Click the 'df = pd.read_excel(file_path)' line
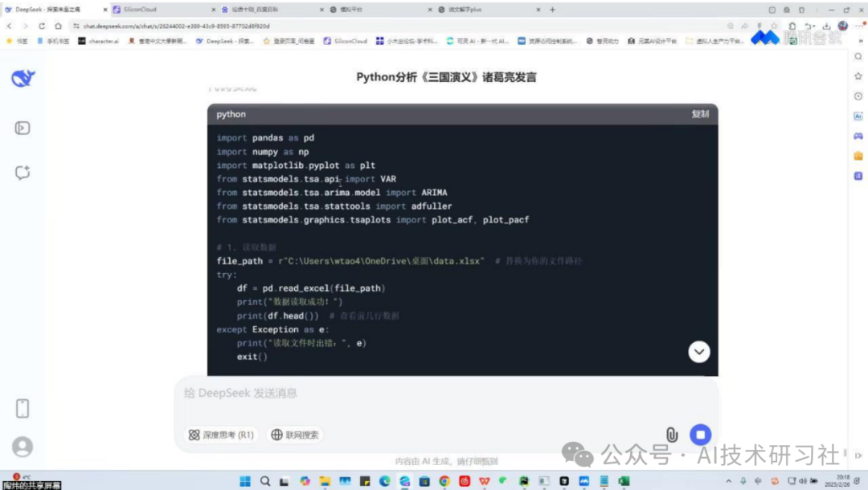The image size is (868, 490). (311, 288)
